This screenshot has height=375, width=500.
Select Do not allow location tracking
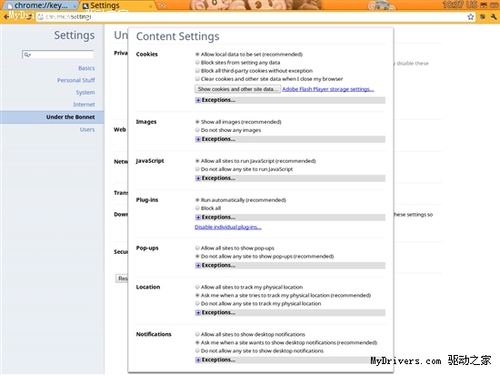[197, 303]
